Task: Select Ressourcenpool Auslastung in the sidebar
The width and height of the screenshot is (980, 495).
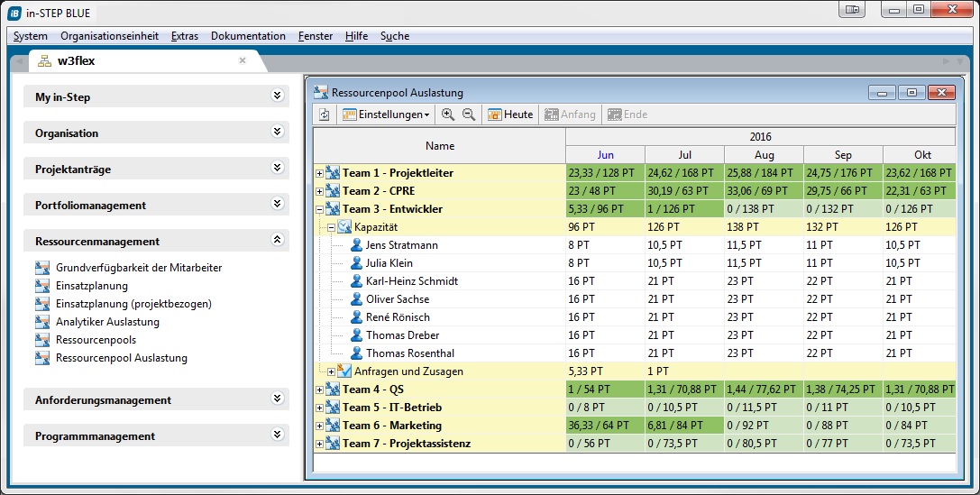Action: (121, 358)
